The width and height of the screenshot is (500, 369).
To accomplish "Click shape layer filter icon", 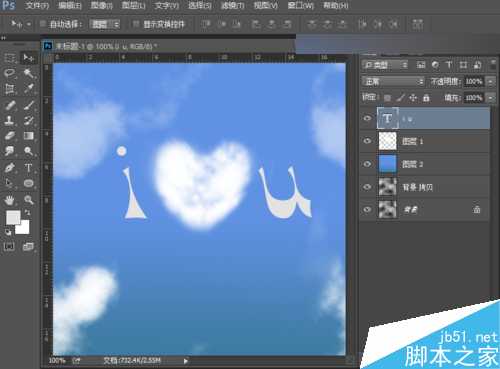I will point(463,65).
